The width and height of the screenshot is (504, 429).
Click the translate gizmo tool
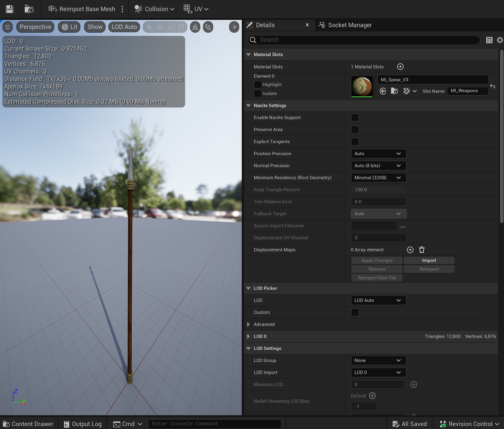[x=160, y=27]
